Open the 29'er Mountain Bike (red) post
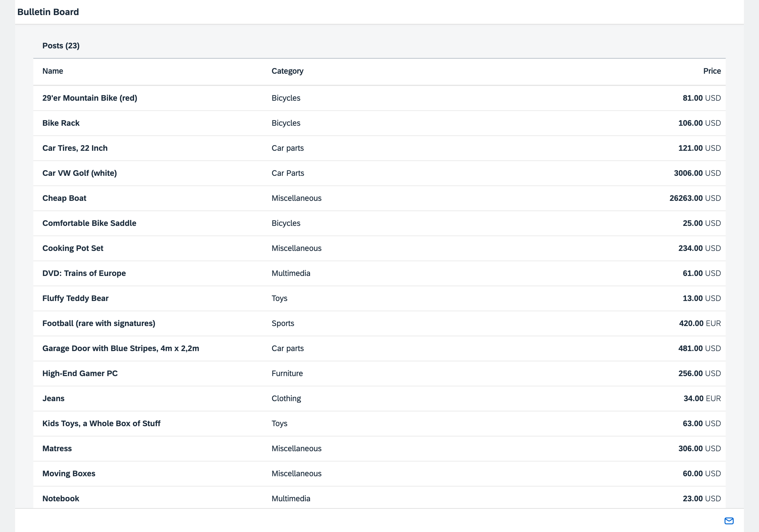Screen dimensions: 759x532 tap(379, 98)
